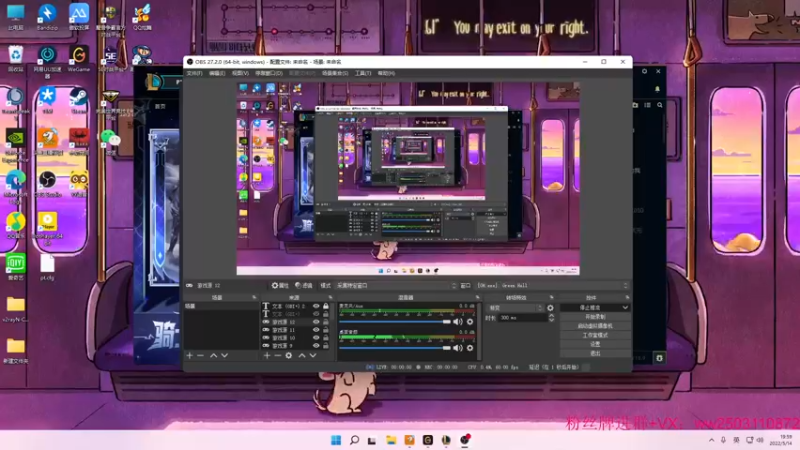Pop out the Controls dock via its header icon
The image size is (800, 450).
(627, 297)
